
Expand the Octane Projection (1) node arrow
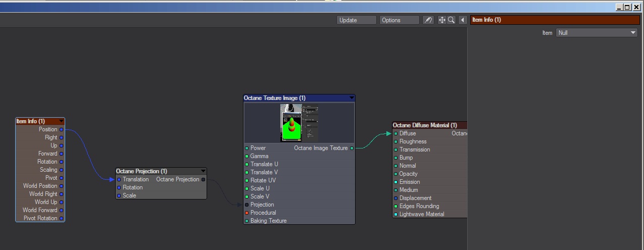(203, 171)
